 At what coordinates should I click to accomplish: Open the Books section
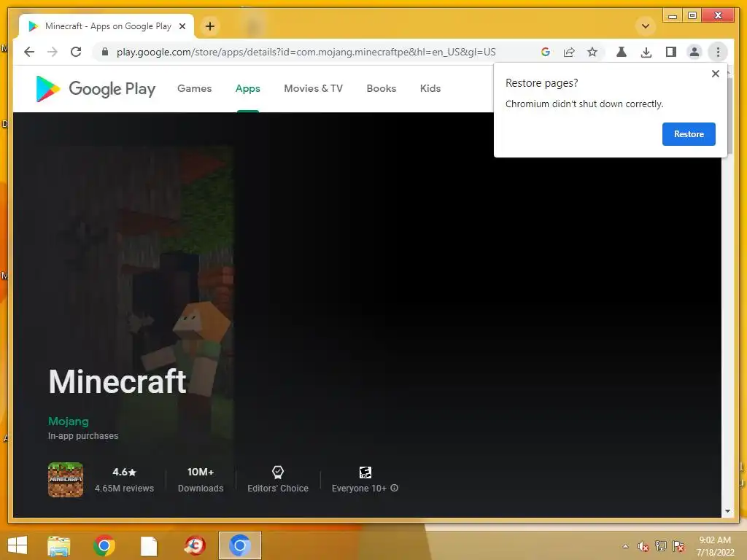(381, 88)
